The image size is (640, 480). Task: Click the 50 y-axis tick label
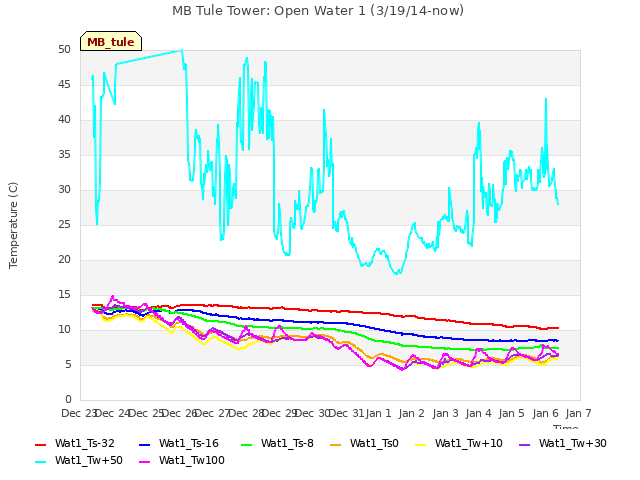point(64,50)
